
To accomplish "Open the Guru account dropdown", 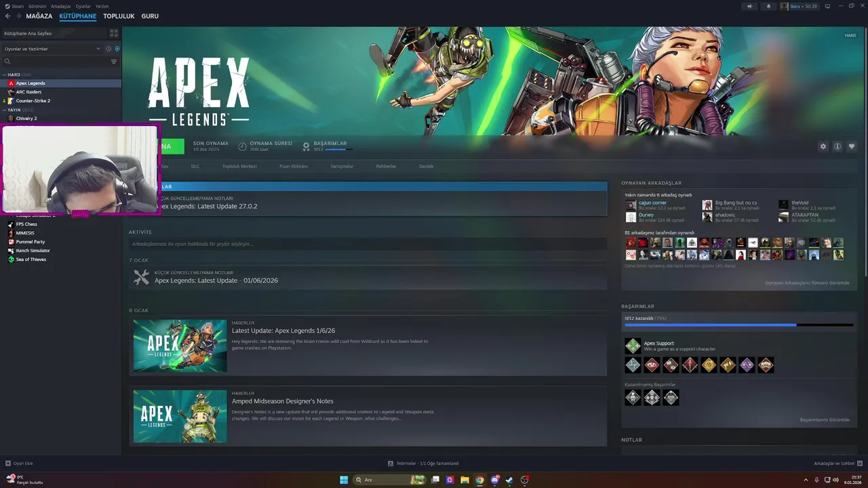I will pos(799,6).
